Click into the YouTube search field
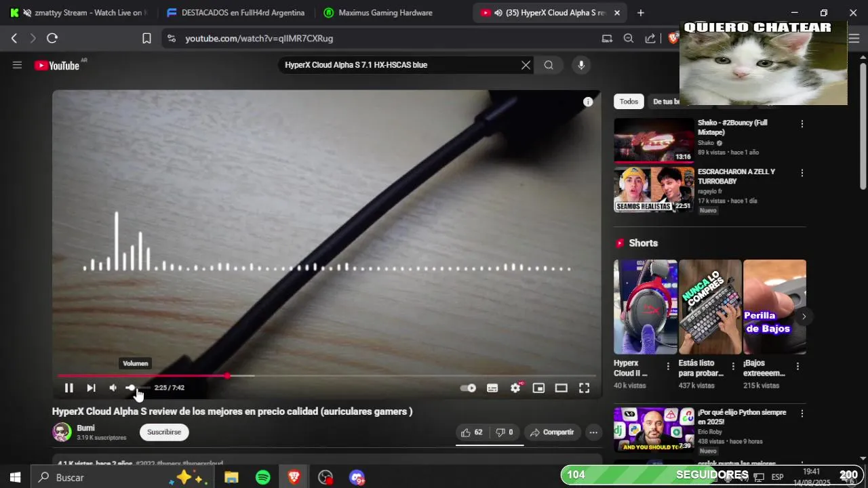 pos(399,65)
